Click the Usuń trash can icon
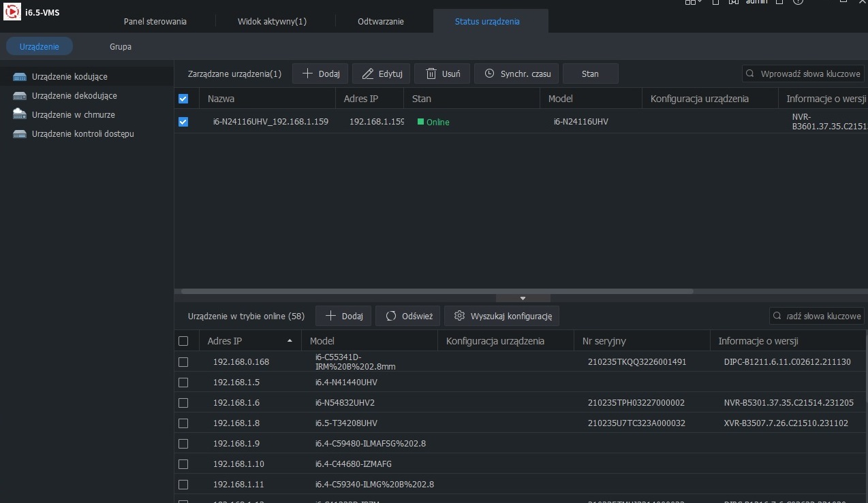The image size is (868, 503). point(431,74)
